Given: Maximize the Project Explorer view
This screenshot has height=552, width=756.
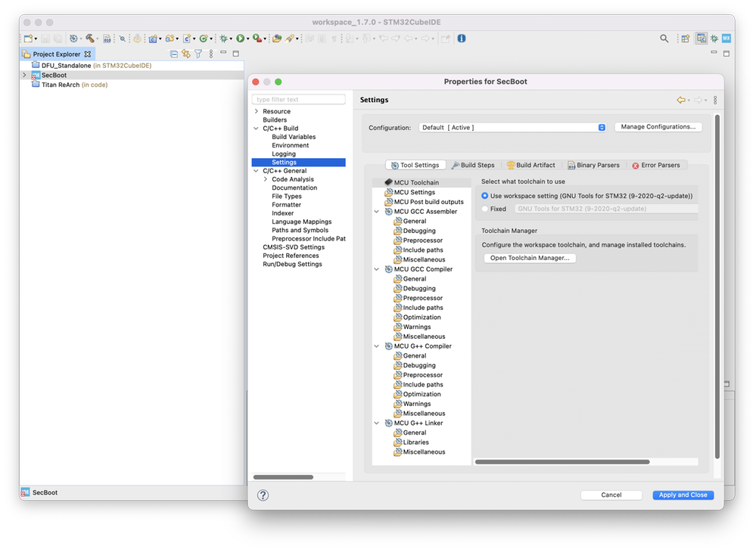Looking at the screenshot, I should pyautogui.click(x=236, y=54).
